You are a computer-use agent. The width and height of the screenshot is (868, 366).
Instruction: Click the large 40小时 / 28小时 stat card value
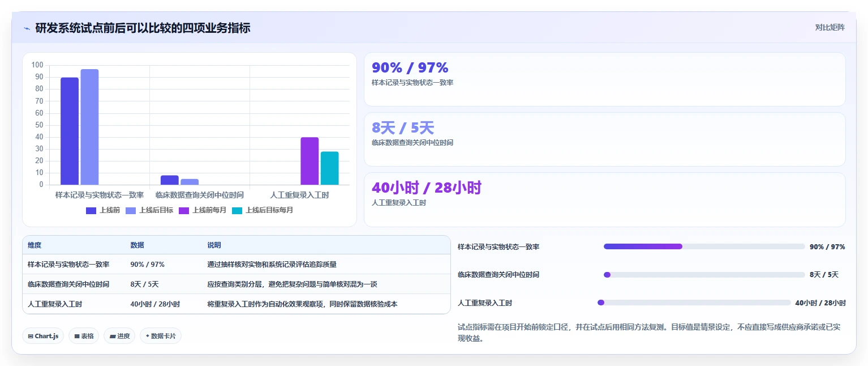coord(426,188)
